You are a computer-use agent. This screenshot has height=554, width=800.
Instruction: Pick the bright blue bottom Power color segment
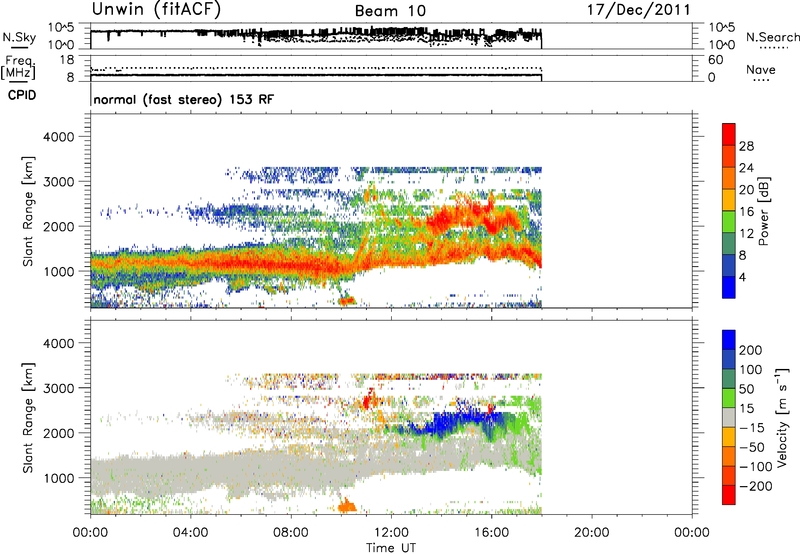click(x=729, y=287)
